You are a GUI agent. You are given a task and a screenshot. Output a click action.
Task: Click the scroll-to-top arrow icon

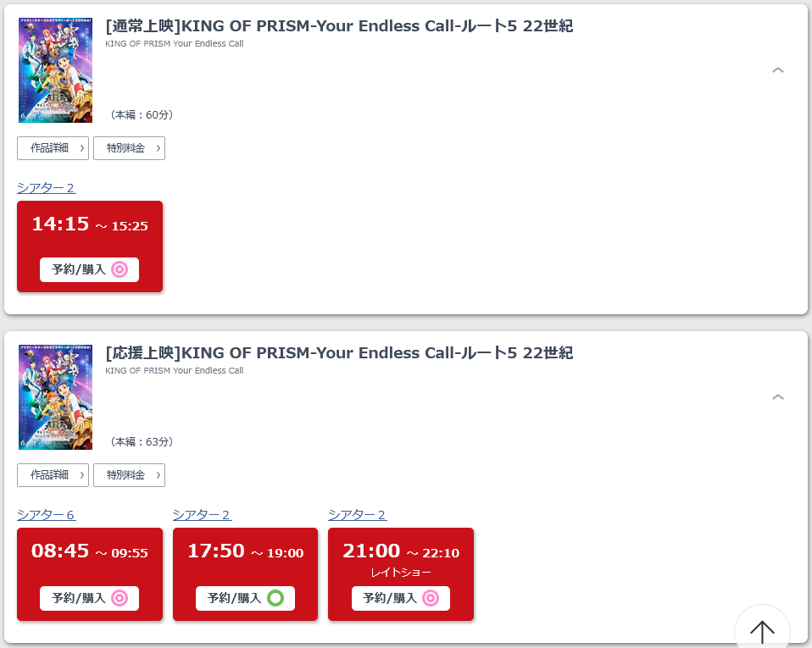762,630
